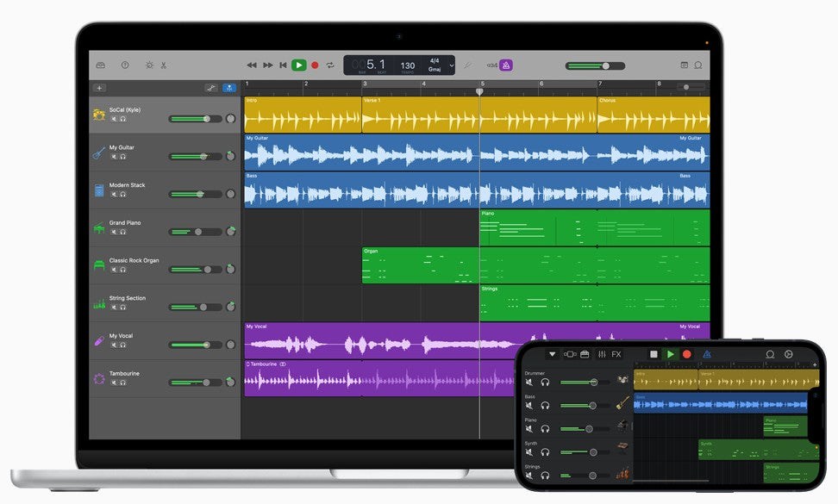Open the Scissors editor icon in toolbar

click(x=163, y=65)
